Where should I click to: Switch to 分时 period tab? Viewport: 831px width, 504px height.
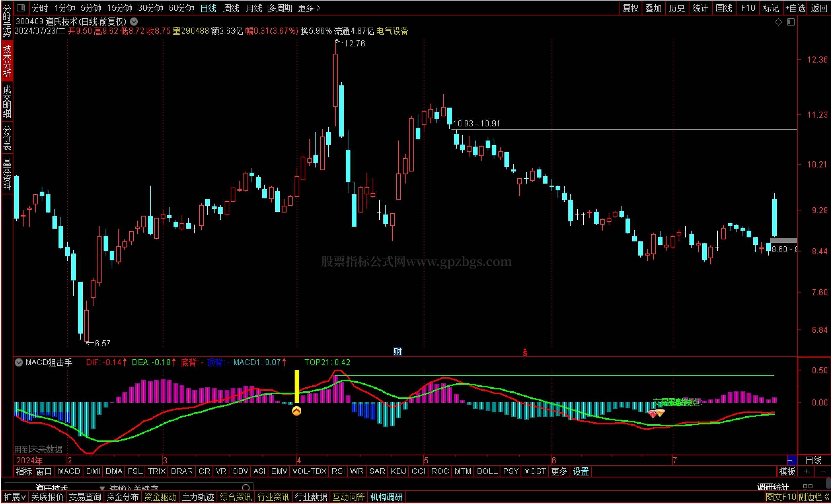(40, 8)
